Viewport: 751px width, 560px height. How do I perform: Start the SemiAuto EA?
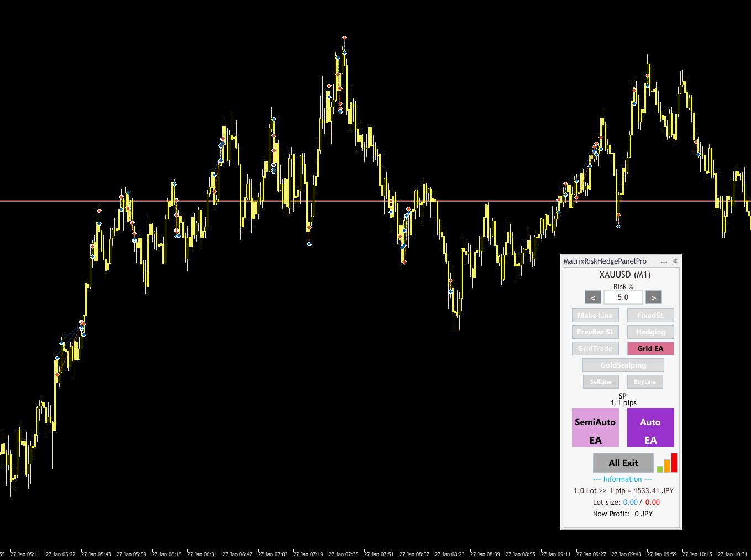pyautogui.click(x=595, y=427)
